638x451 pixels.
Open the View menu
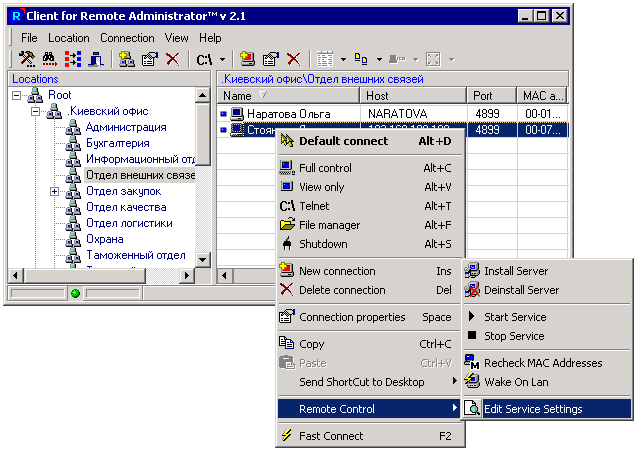tap(177, 38)
